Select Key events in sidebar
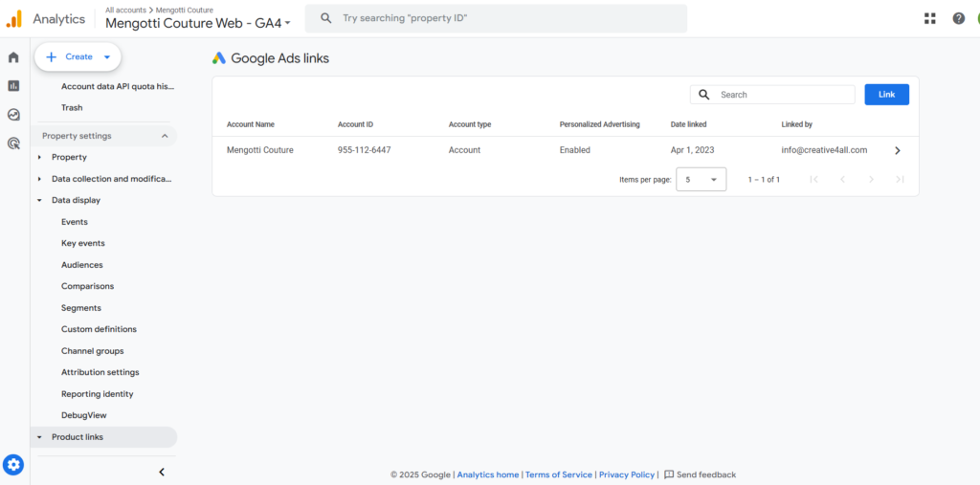This screenshot has width=980, height=485. point(83,243)
